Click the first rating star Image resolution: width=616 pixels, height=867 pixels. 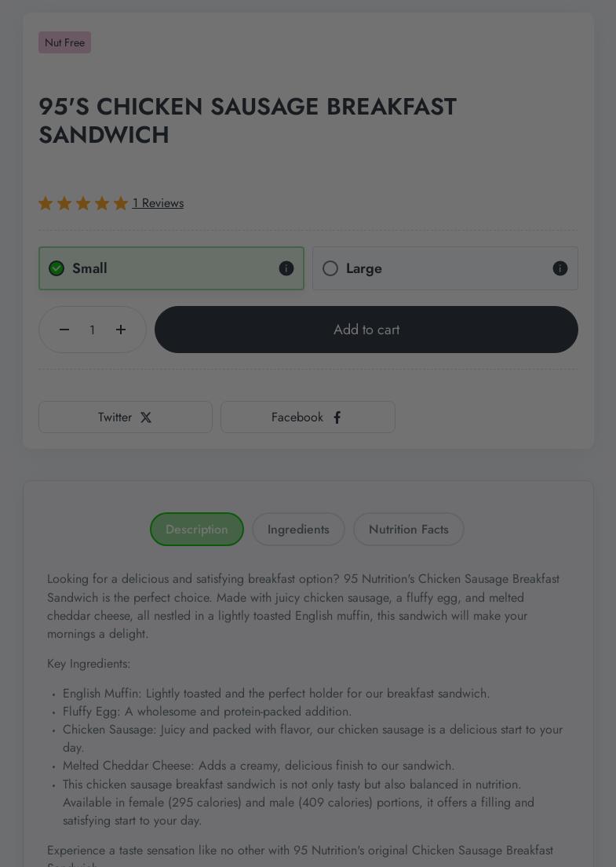tap(46, 203)
